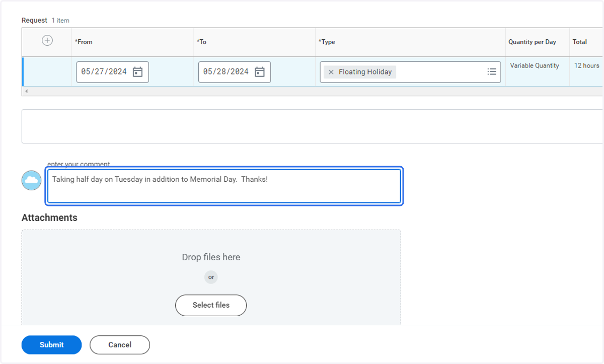Viewport: 604px width, 364px height.
Task: Click the comment box containing Memorial Day text
Action: coord(224,186)
